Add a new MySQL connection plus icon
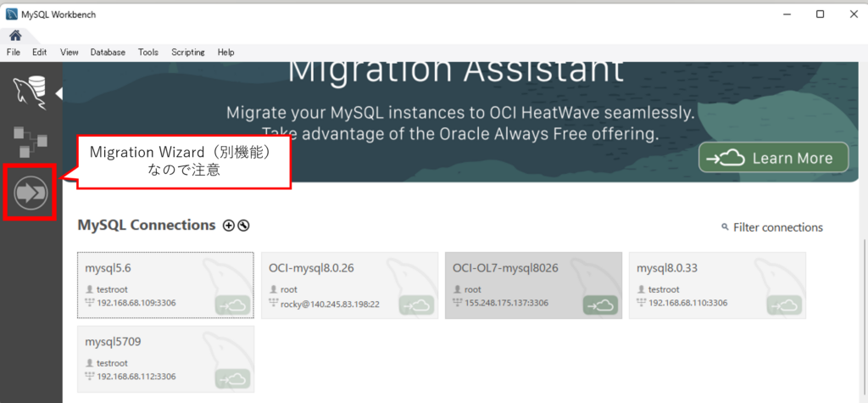 click(x=228, y=226)
